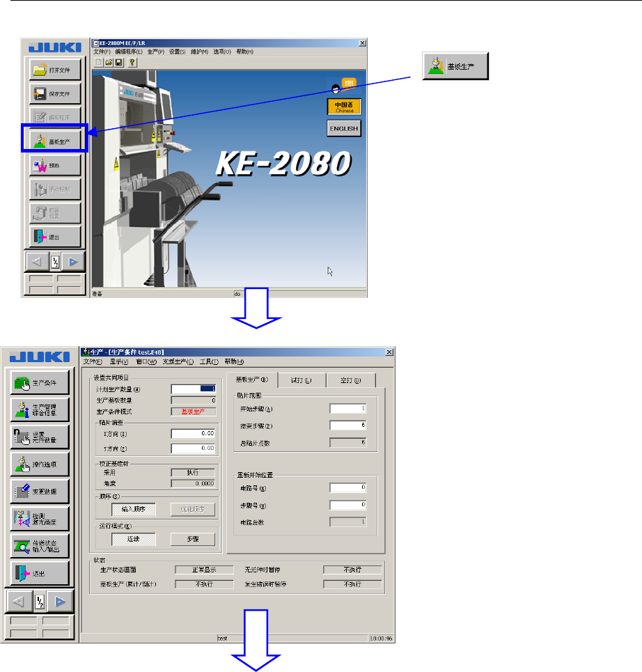
Task: Click the 电路号(B) input field
Action: (x=348, y=487)
